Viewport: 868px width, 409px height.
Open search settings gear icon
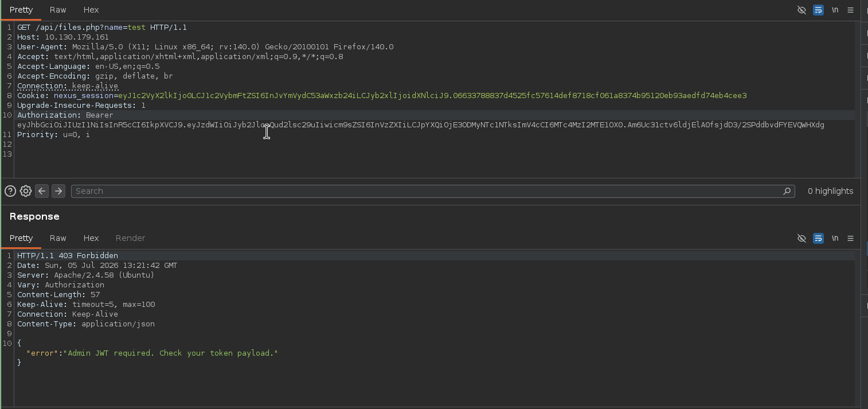click(25, 191)
